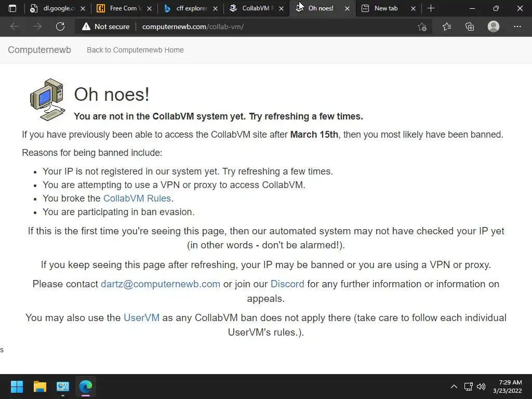The height and width of the screenshot is (399, 532).
Task: Open the Favorites list
Action: (446, 26)
